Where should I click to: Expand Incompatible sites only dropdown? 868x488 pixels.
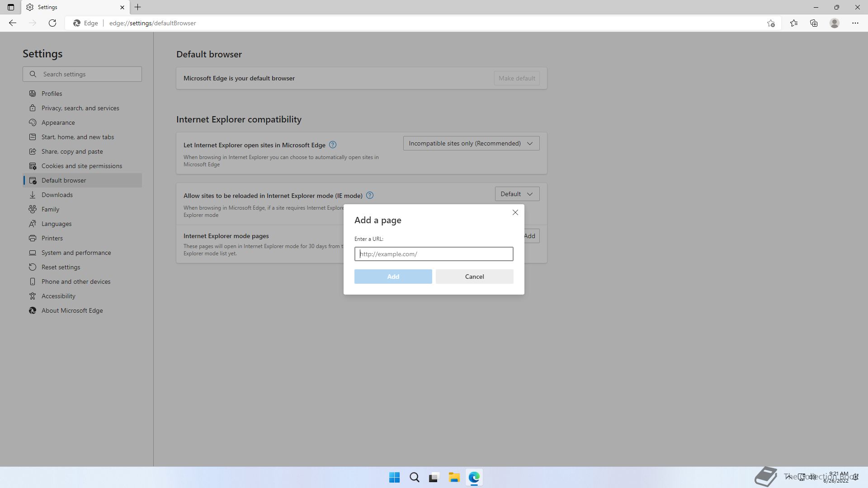pyautogui.click(x=471, y=143)
